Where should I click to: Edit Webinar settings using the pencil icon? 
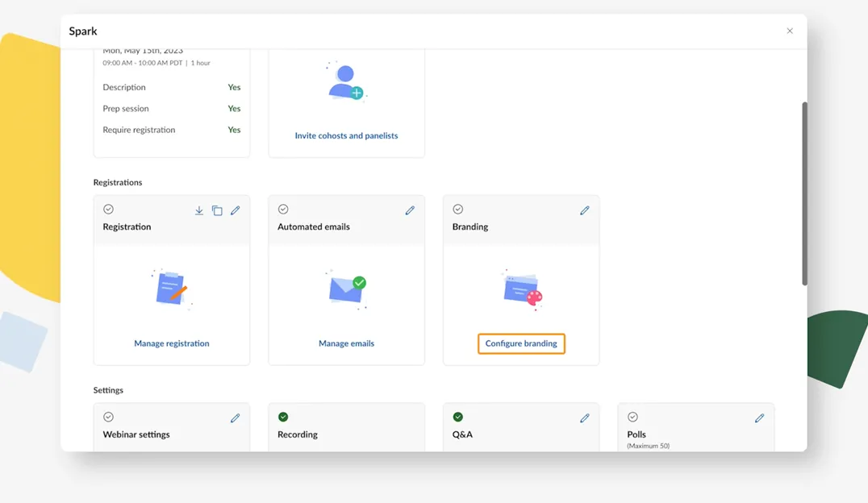[x=236, y=418]
